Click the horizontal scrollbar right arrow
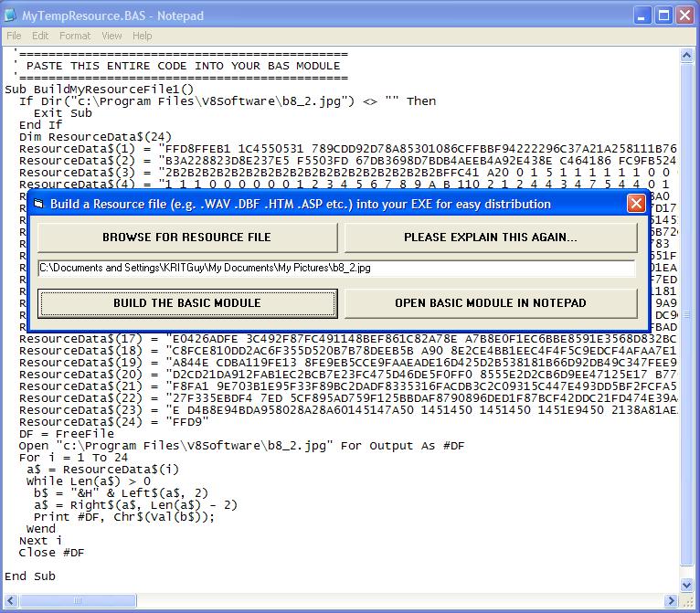 click(x=673, y=600)
